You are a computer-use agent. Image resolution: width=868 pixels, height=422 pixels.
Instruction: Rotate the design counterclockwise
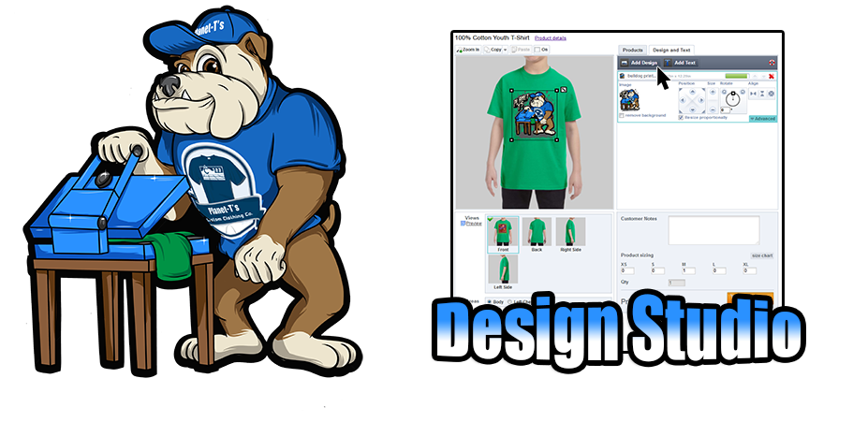(724, 92)
